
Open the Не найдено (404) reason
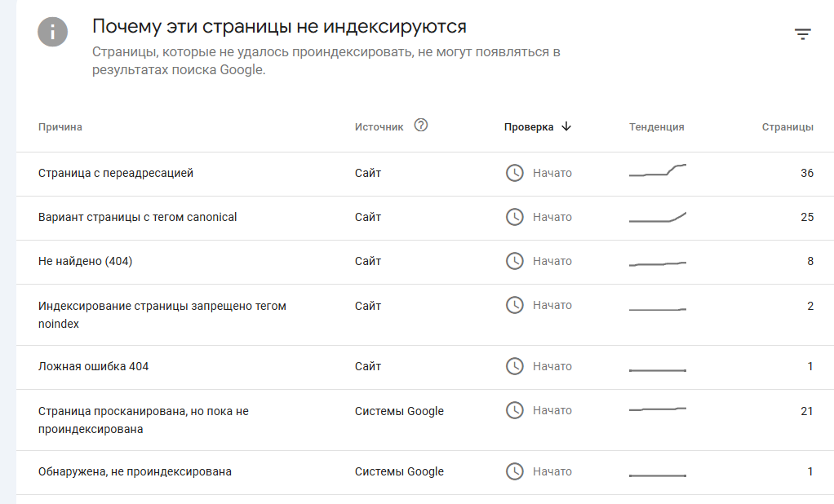(x=86, y=262)
